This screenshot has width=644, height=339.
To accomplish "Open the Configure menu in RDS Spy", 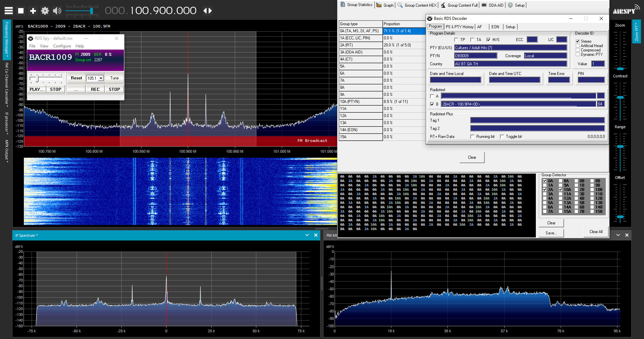I will [62, 46].
